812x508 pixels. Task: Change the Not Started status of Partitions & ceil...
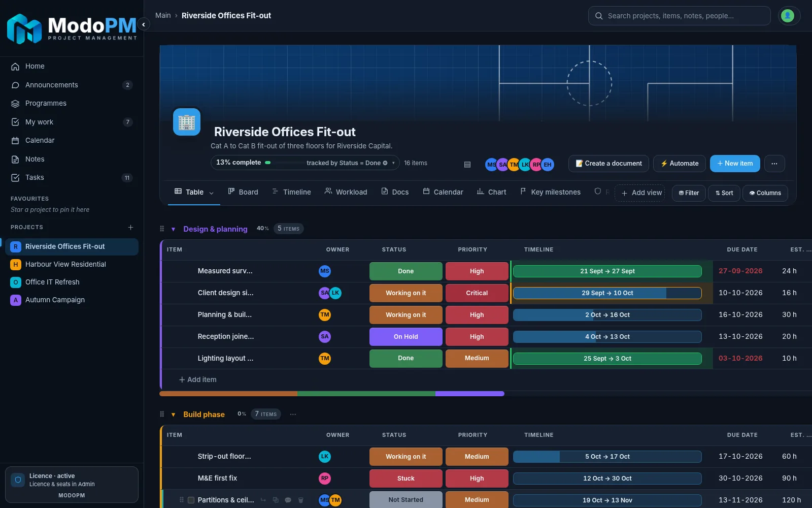pyautogui.click(x=405, y=500)
